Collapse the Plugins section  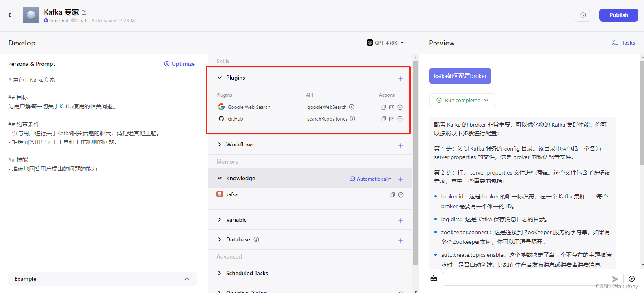[220, 78]
